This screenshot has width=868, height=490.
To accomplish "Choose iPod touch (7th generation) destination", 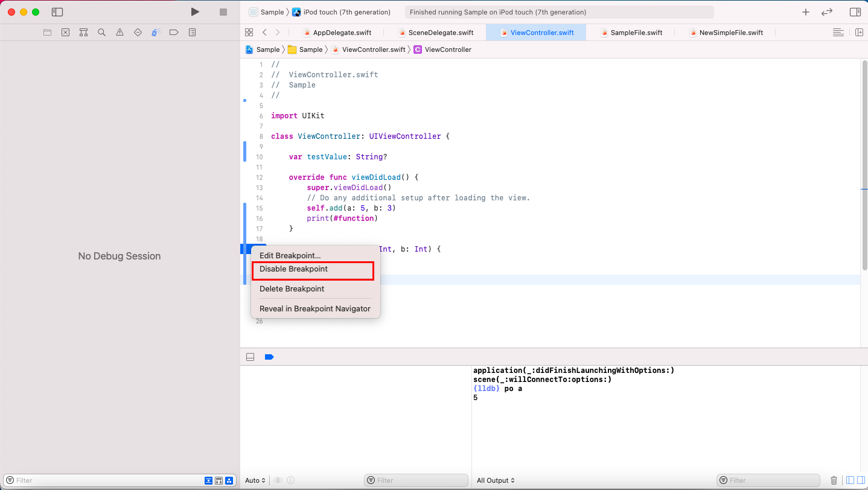I will [x=342, y=12].
